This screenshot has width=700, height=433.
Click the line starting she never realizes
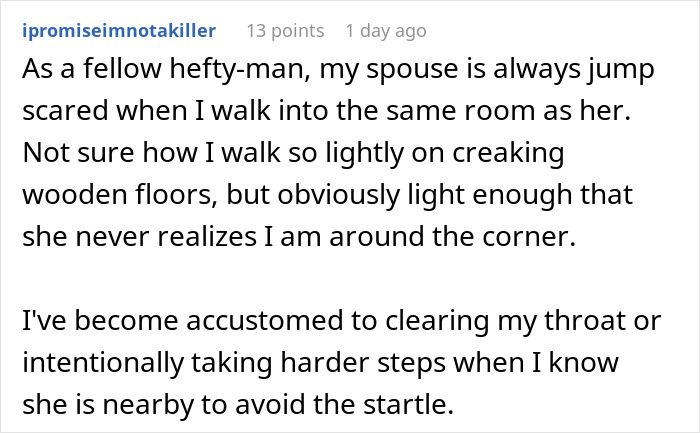(299, 236)
